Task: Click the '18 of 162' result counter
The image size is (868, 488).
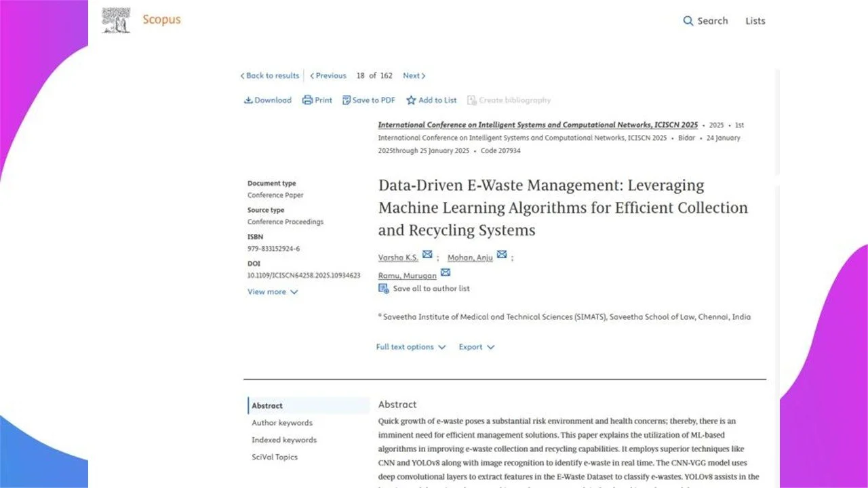Action: (374, 76)
